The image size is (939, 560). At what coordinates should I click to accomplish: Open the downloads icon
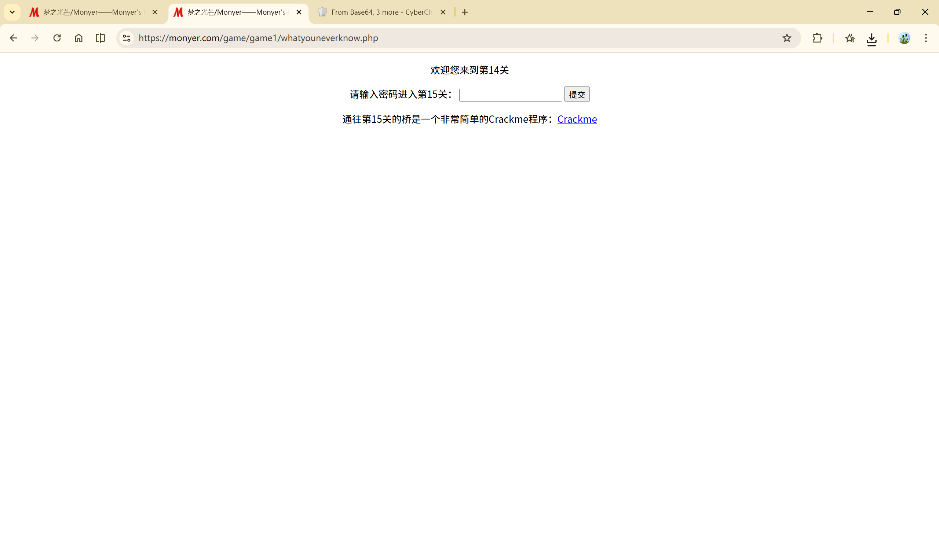872,38
